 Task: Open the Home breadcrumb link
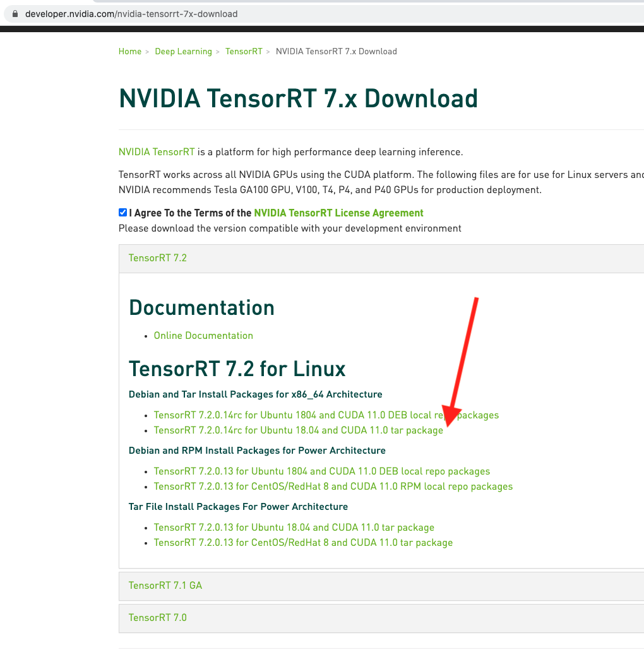click(x=130, y=51)
